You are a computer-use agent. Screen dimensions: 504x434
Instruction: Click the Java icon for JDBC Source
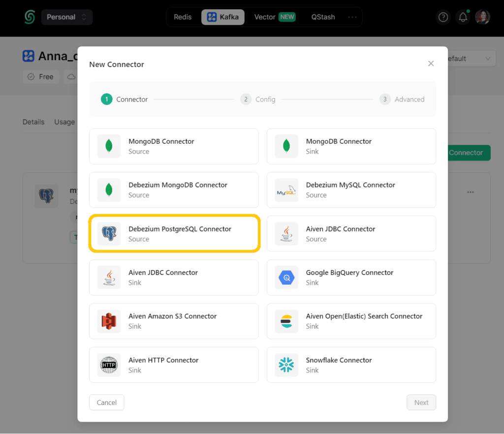(286, 234)
